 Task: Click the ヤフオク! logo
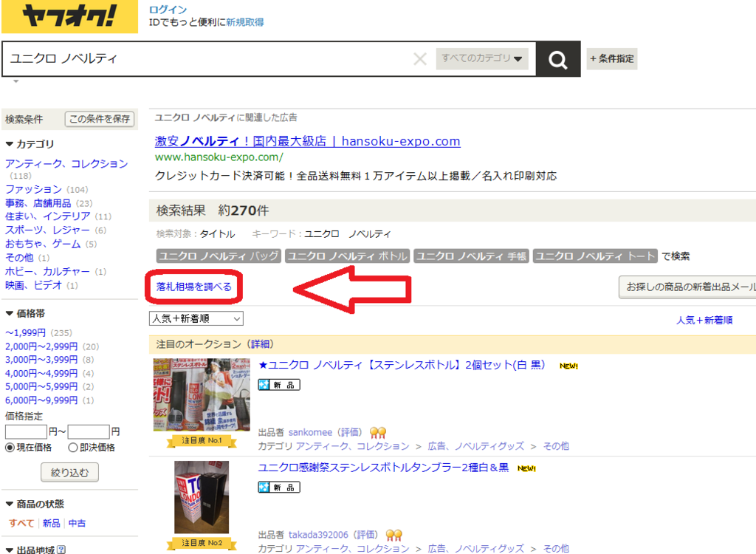pos(69,16)
